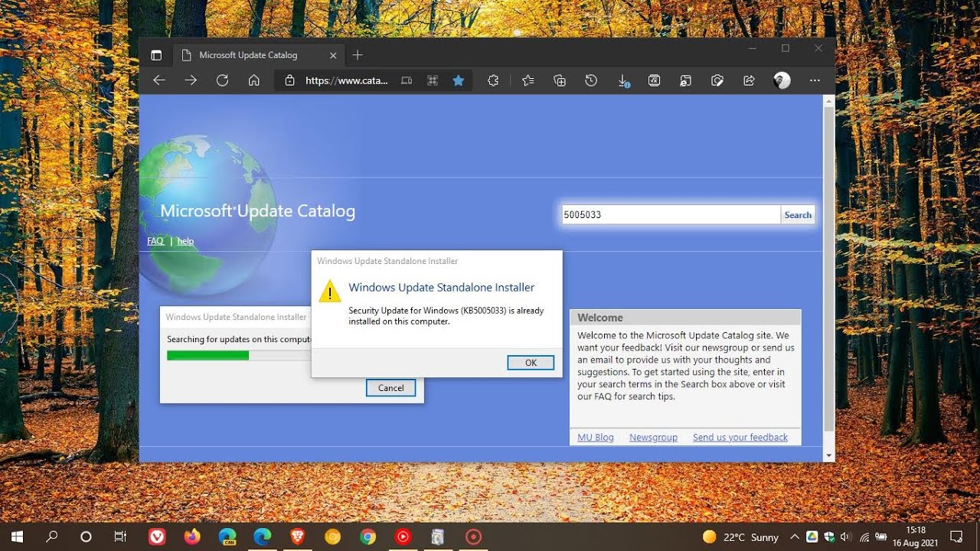Click Cancel in the searching updates dialog
Viewport: 980px width, 551px height.
[x=390, y=388]
